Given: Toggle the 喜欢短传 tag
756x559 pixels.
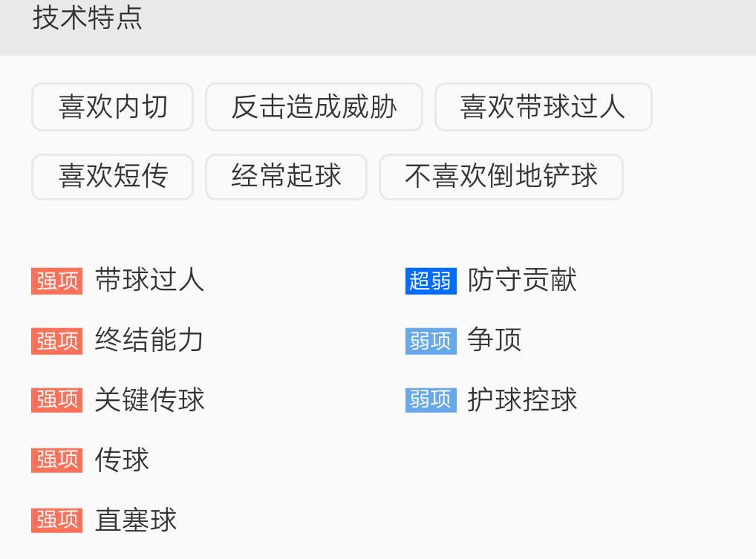Looking at the screenshot, I should coord(112,177).
